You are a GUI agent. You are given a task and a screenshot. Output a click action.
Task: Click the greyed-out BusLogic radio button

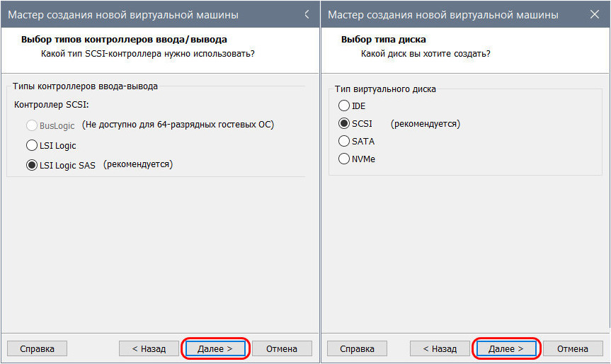(x=32, y=125)
